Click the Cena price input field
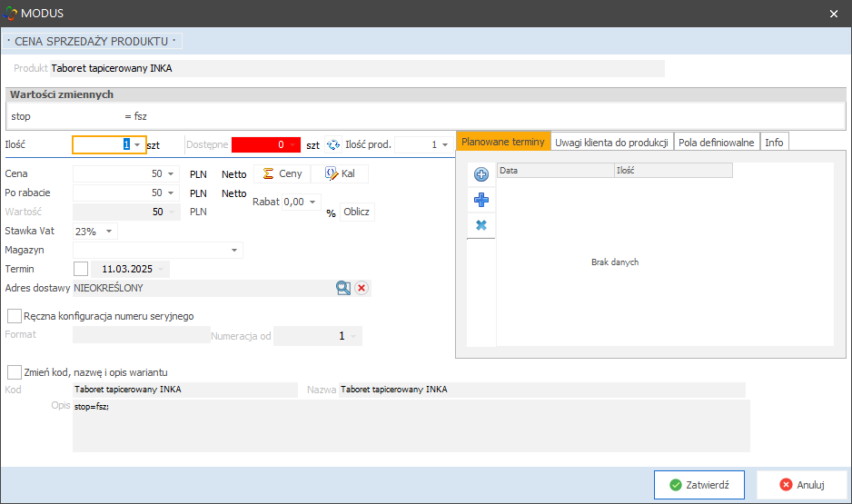 tap(114, 173)
